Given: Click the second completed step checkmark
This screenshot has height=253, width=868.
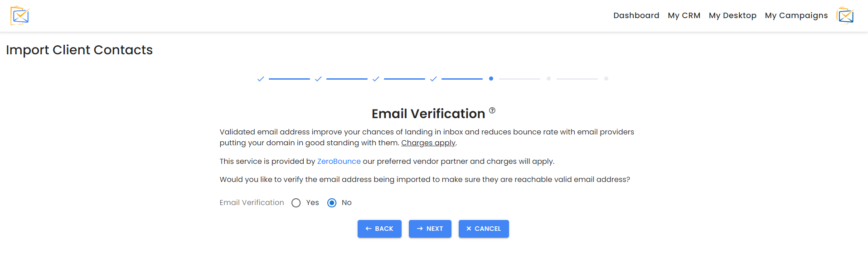Looking at the screenshot, I should [318, 79].
